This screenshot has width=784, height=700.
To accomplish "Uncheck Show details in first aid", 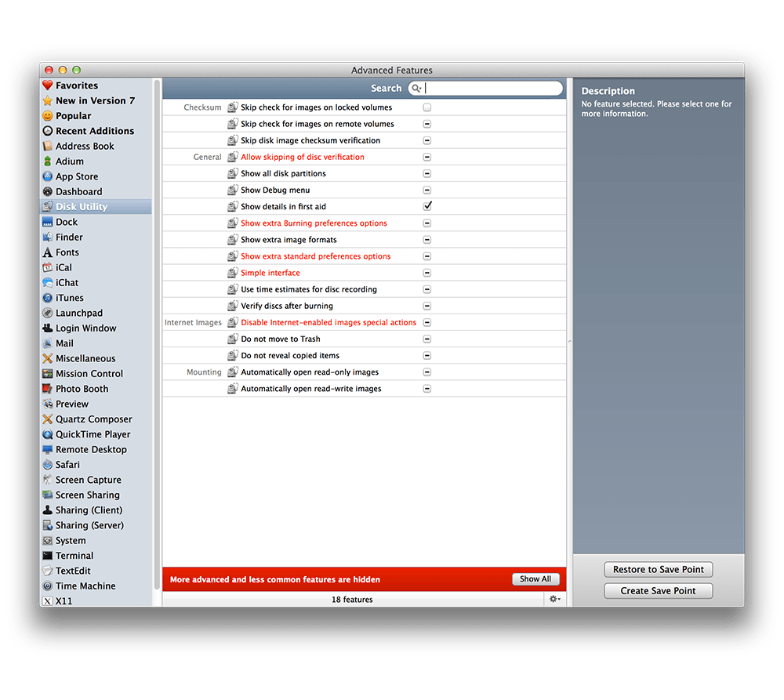I will point(427,206).
